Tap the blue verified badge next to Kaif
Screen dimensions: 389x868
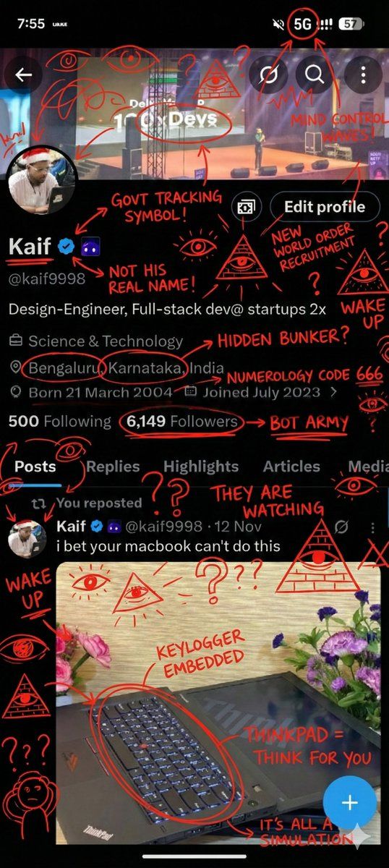point(67,247)
